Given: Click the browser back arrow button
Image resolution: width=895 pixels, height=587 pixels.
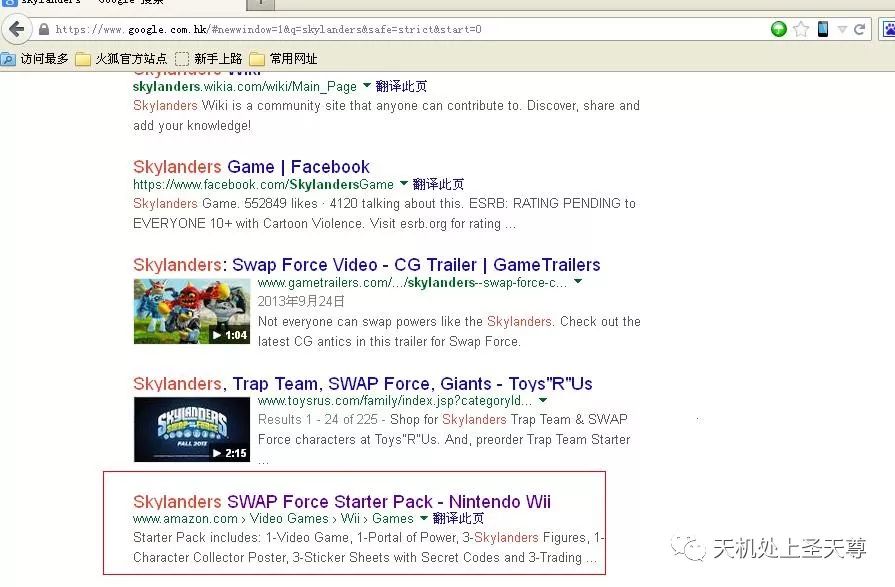Looking at the screenshot, I should [x=16, y=29].
